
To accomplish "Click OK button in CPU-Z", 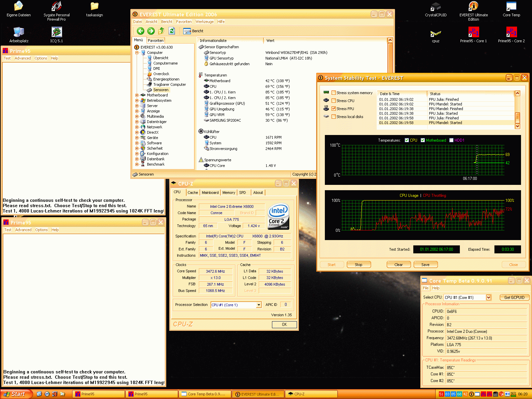I will pyautogui.click(x=284, y=325).
